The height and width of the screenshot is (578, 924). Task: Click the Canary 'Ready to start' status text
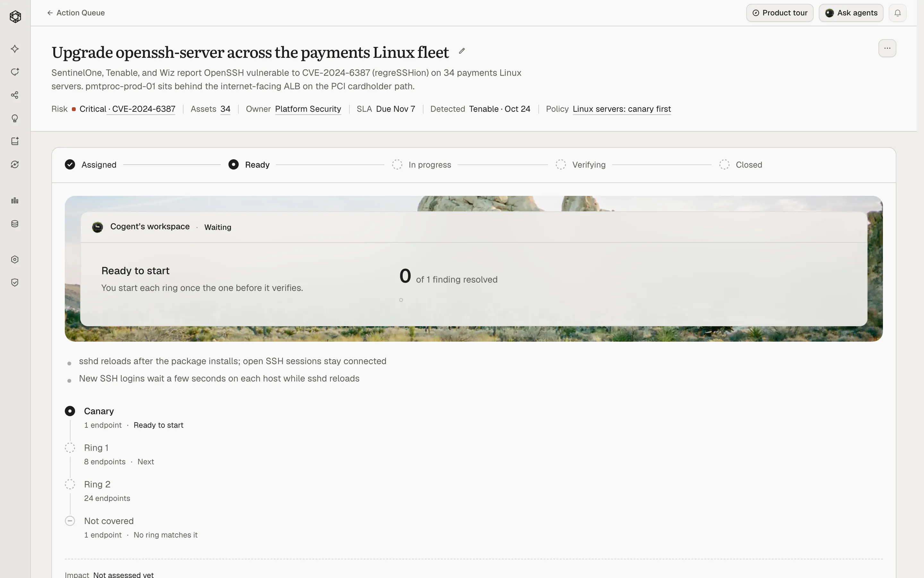[x=158, y=425]
